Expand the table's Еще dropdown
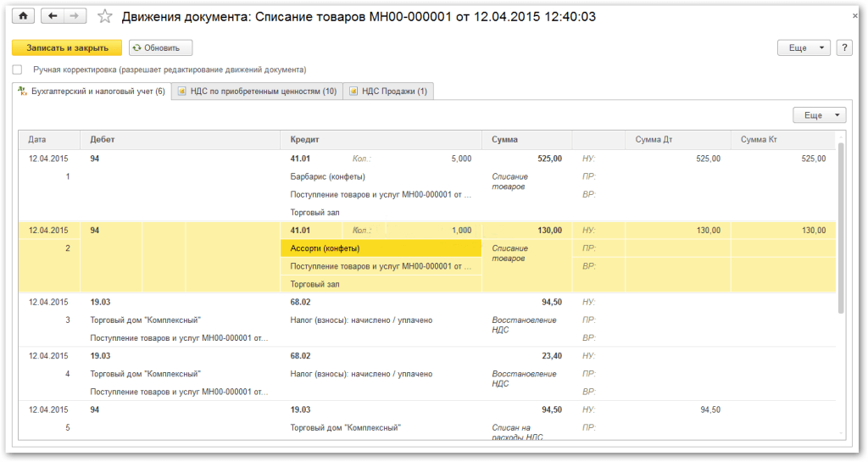 [x=819, y=115]
